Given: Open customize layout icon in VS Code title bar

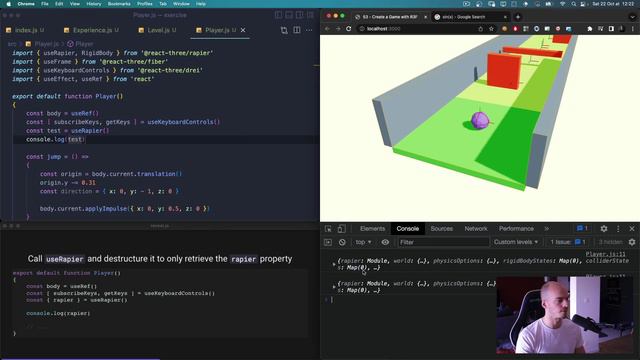Looking at the screenshot, I should coord(310,15).
